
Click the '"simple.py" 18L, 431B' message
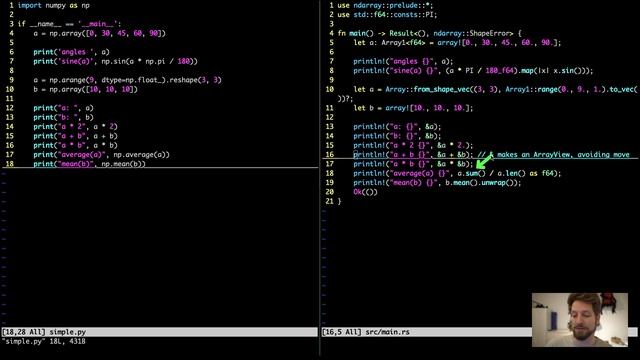pyautogui.click(x=44, y=341)
